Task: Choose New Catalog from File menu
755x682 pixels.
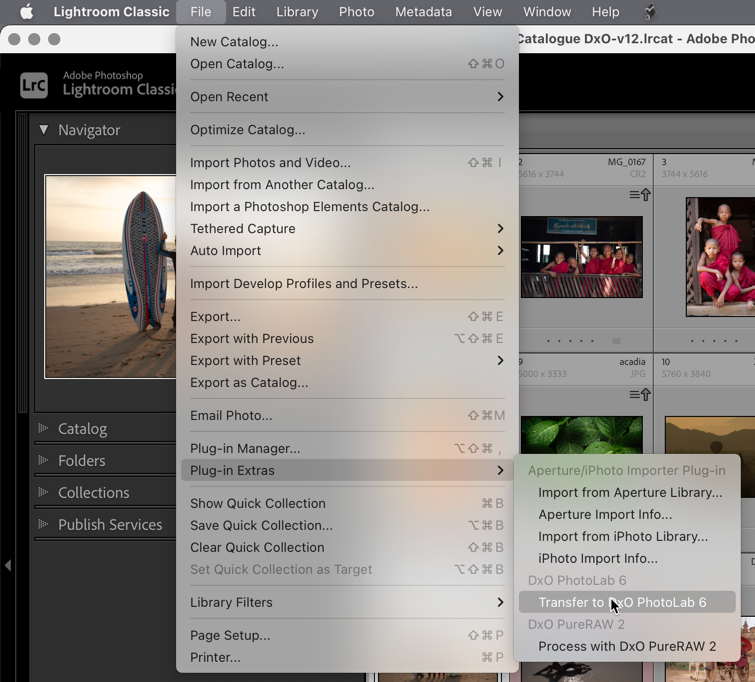Action: click(347, 42)
